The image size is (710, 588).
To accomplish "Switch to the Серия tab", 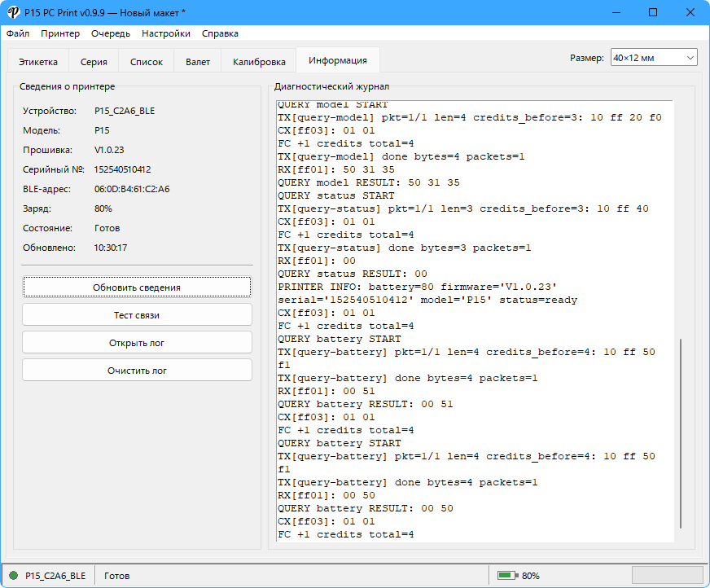I will tap(94, 62).
